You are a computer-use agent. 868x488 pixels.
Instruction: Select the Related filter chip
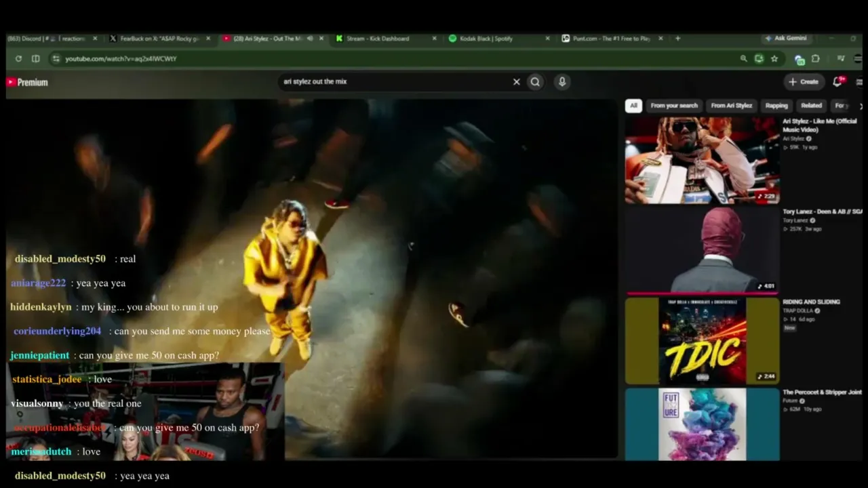click(811, 106)
